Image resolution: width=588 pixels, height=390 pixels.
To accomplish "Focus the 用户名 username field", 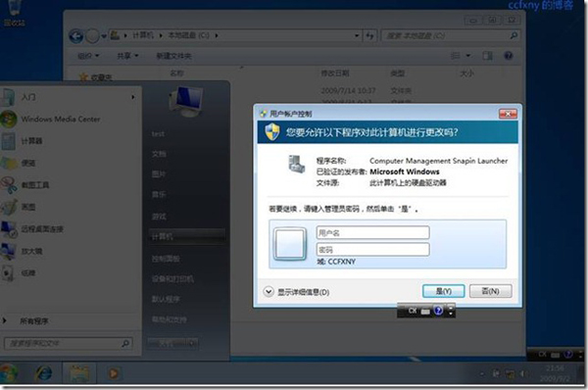I will (372, 232).
